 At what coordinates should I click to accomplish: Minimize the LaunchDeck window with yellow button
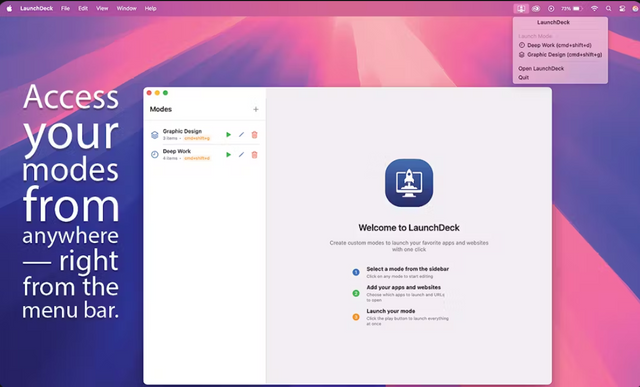(157, 93)
